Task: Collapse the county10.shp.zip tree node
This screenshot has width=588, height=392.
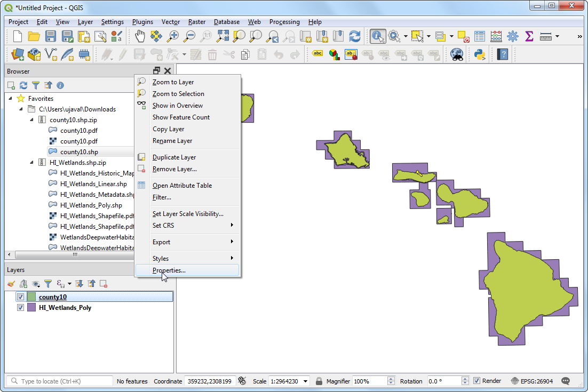Action: (x=31, y=120)
